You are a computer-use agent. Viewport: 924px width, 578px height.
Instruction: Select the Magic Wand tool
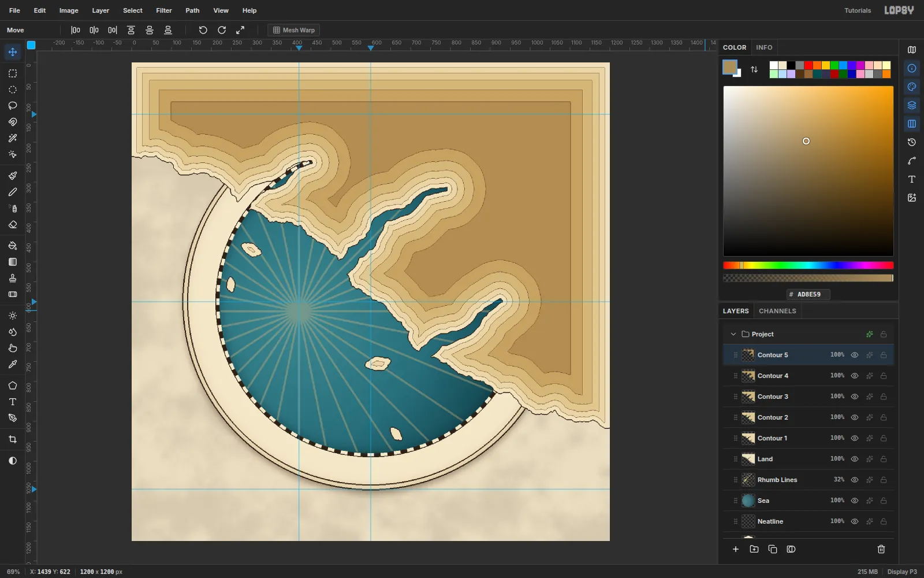pyautogui.click(x=13, y=138)
